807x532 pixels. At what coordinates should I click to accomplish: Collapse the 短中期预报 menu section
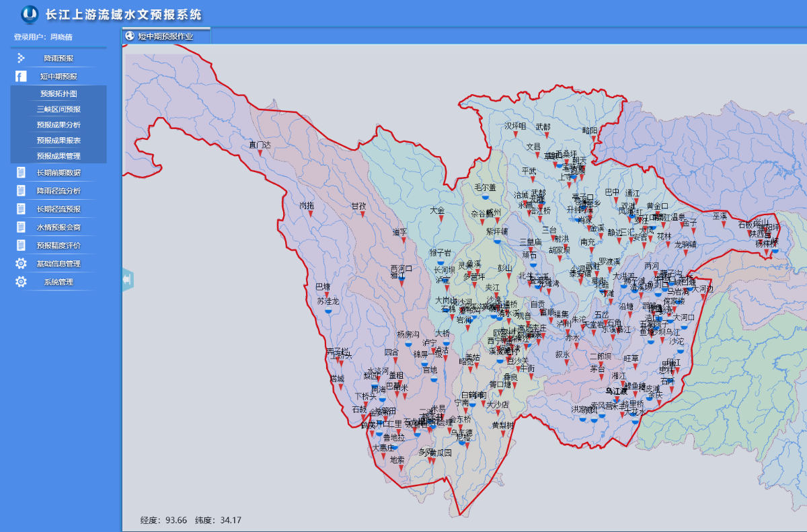coord(59,77)
